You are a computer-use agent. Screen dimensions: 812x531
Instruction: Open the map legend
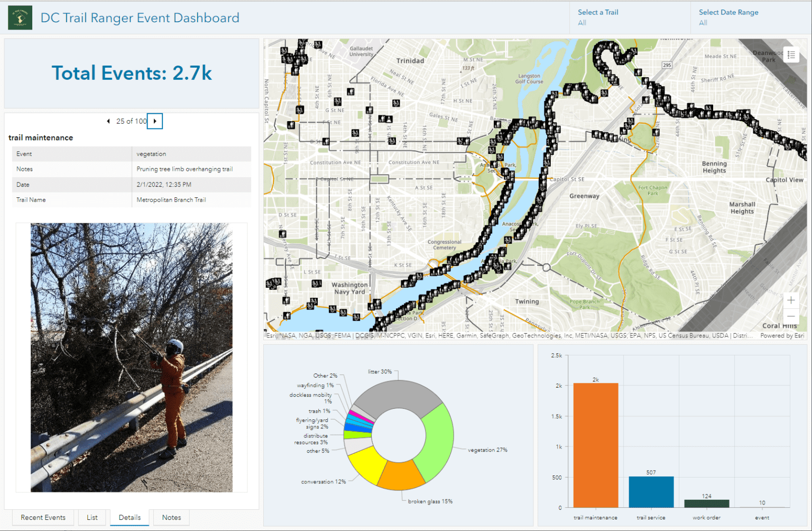791,55
